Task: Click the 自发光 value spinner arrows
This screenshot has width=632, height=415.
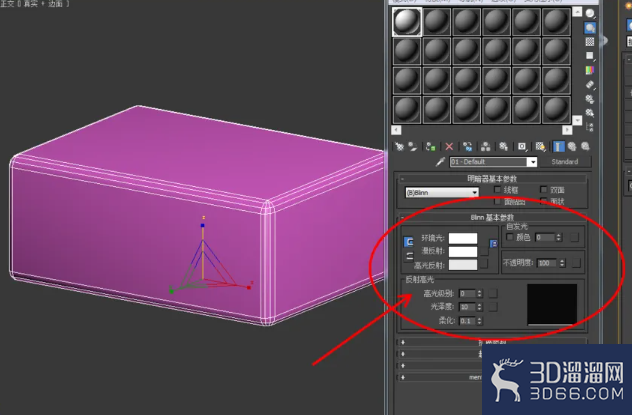Action: (x=559, y=237)
